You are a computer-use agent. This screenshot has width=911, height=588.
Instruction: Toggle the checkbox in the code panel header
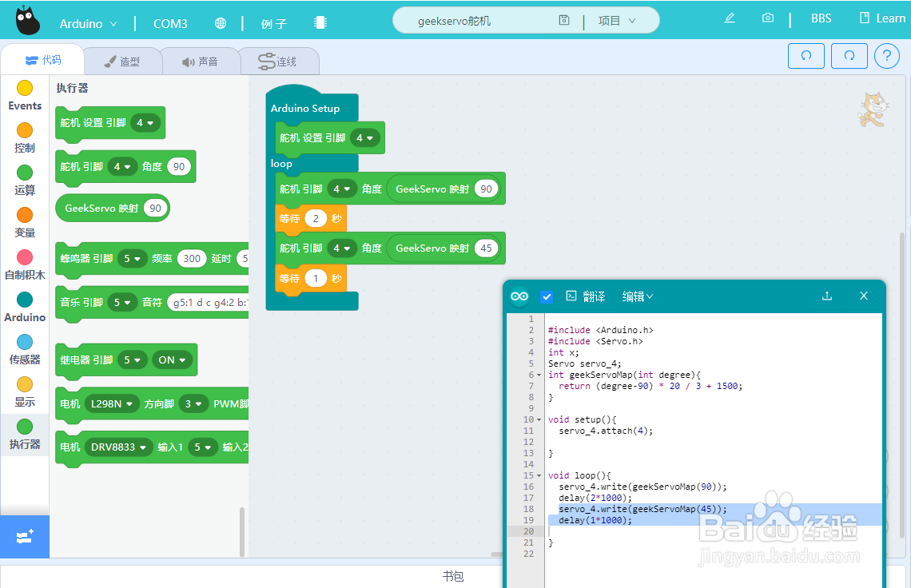tap(546, 297)
